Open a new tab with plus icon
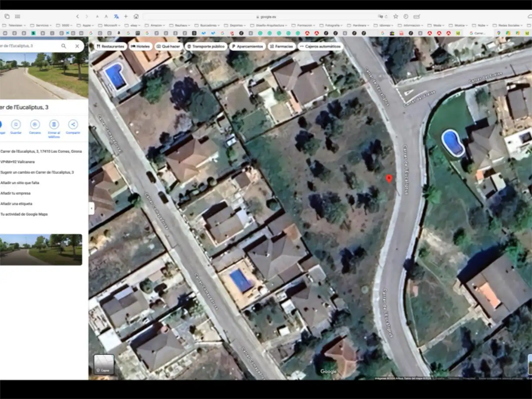 [x=126, y=17]
